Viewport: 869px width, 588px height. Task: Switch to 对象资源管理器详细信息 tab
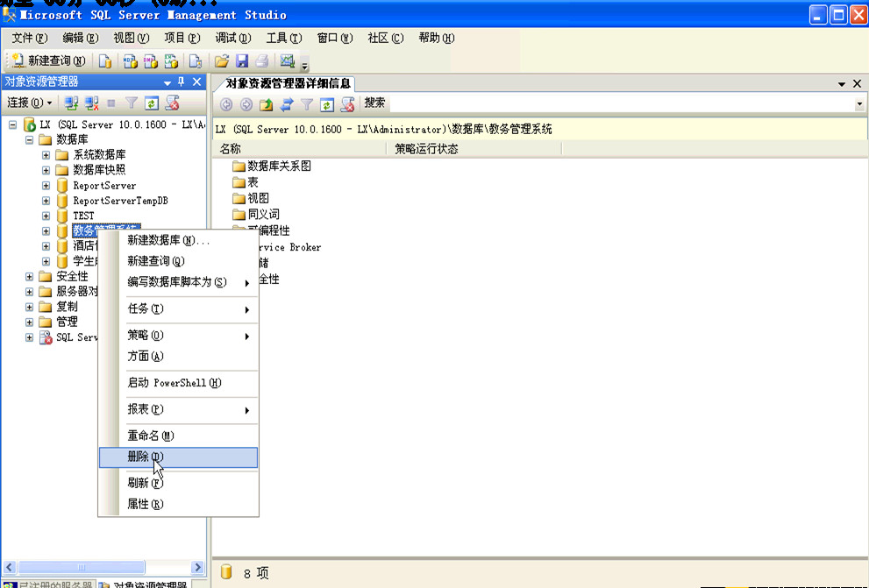[287, 83]
